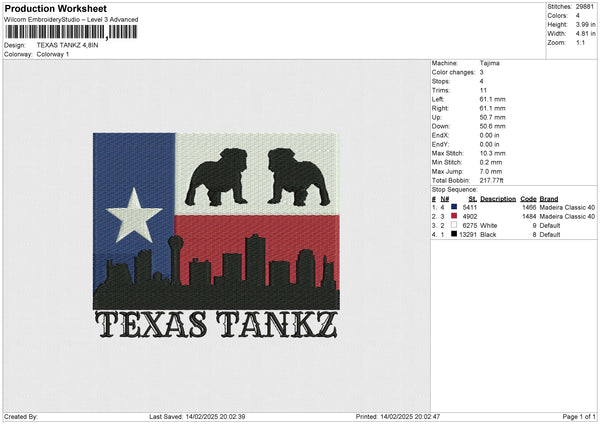Select the white thread color swatch
This screenshot has width=600, height=424.
pyautogui.click(x=455, y=225)
